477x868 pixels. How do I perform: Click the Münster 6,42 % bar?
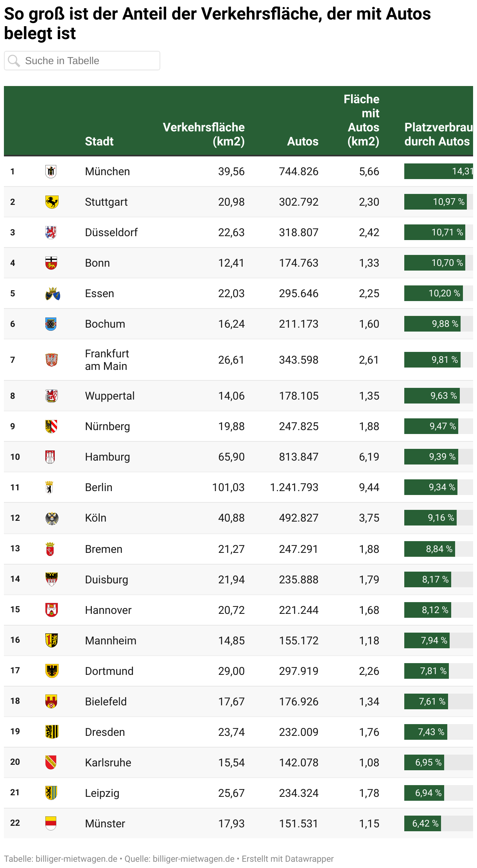tap(423, 823)
